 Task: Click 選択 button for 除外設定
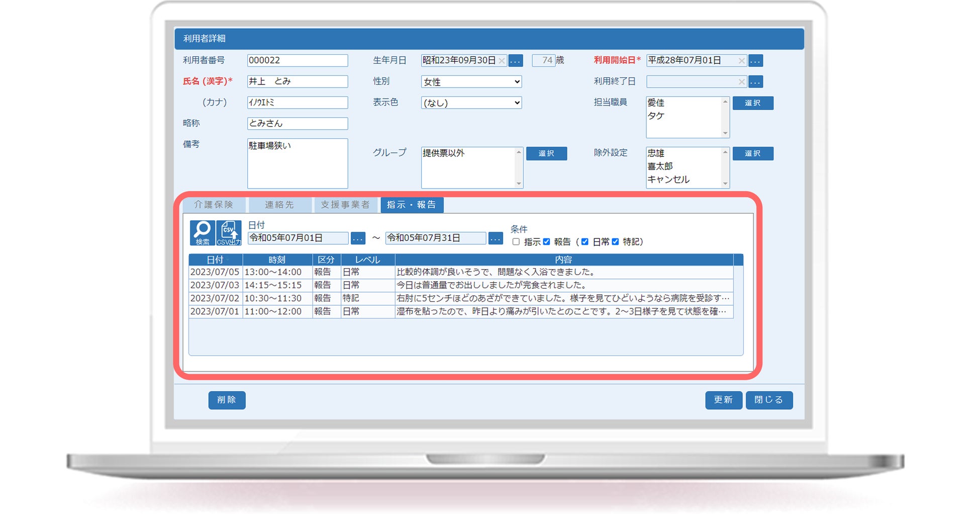[x=753, y=153]
